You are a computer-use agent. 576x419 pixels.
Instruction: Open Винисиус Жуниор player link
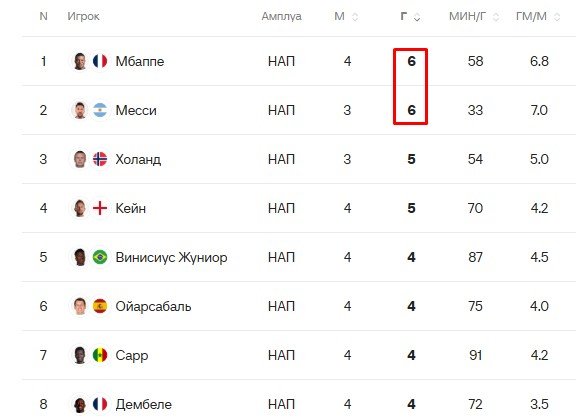click(x=171, y=257)
